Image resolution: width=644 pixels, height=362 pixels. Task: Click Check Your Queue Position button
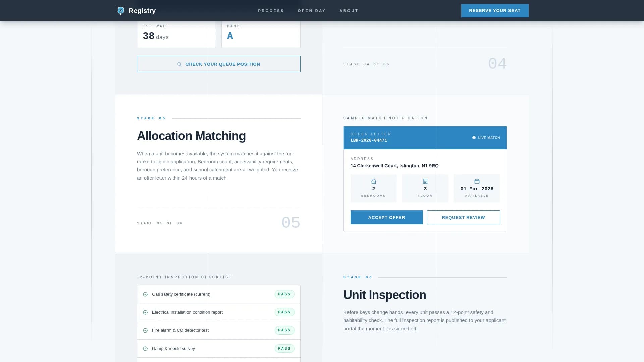pyautogui.click(x=219, y=64)
